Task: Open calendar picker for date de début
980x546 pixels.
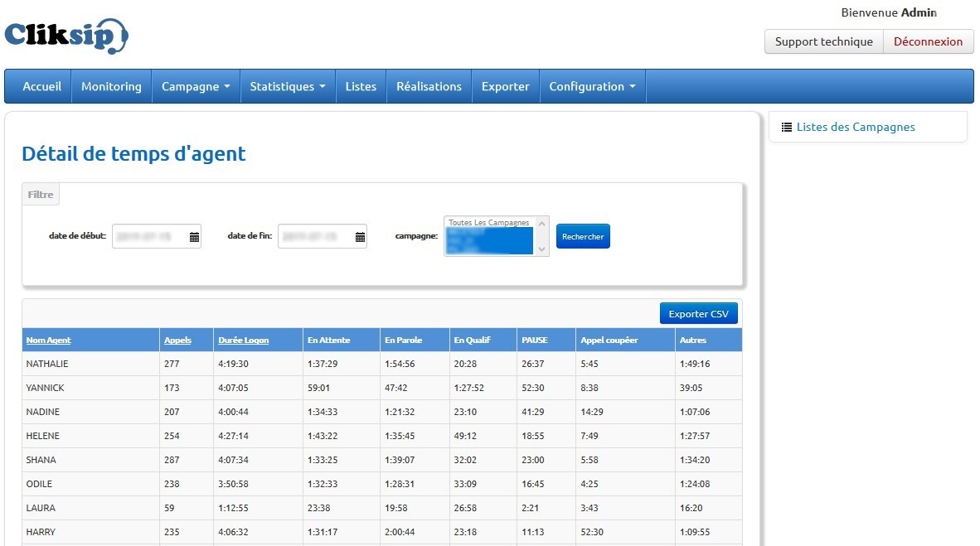Action: pos(194,237)
